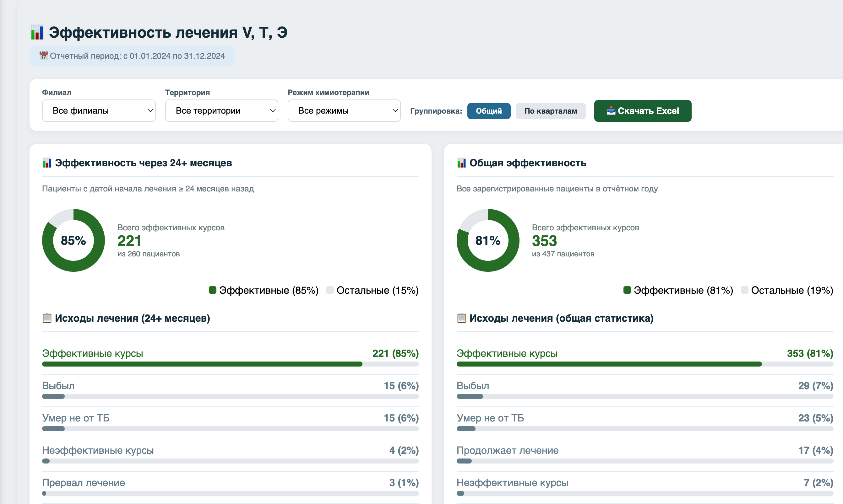Click the Неэффективные курсы row with 7 (2%)
843x504 pixels.
[645, 486]
